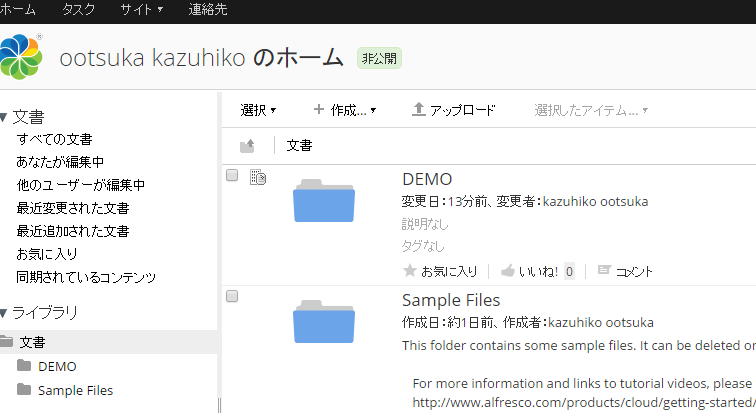756x413 pixels.
Task: Open the 選択 dropdown
Action: point(258,110)
